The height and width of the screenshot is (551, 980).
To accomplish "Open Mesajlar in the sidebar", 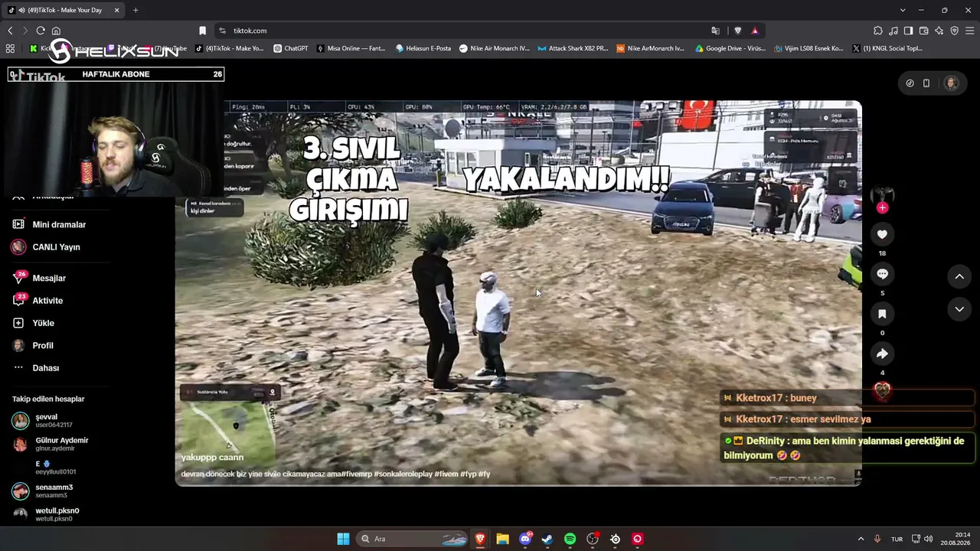I will pos(50,278).
